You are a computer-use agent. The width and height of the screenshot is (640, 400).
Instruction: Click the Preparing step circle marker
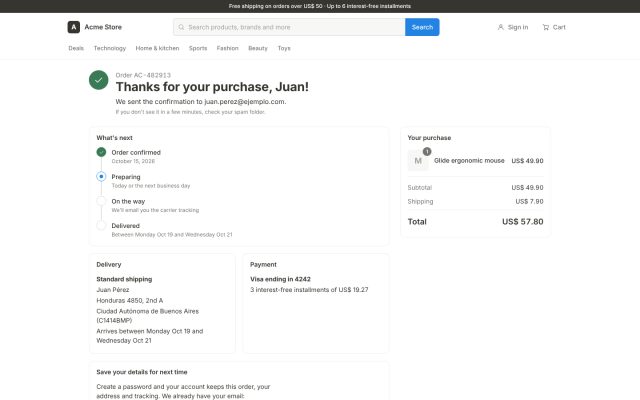[101, 177]
